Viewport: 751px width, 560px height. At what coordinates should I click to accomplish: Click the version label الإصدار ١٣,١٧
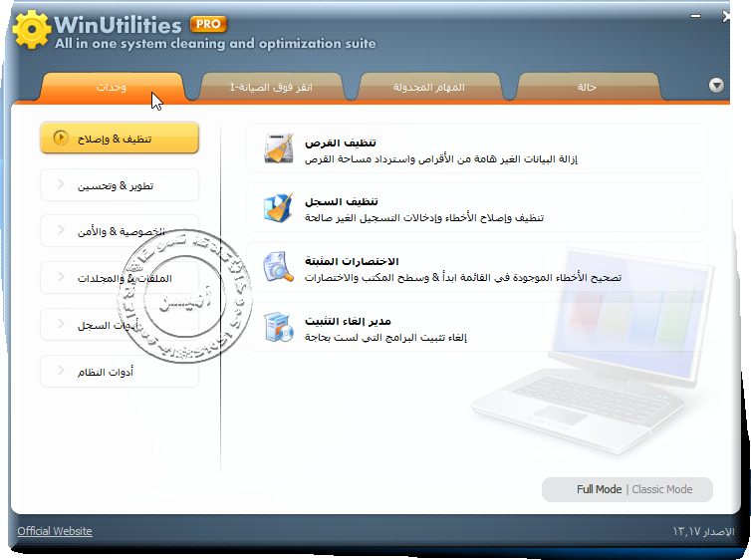click(703, 531)
